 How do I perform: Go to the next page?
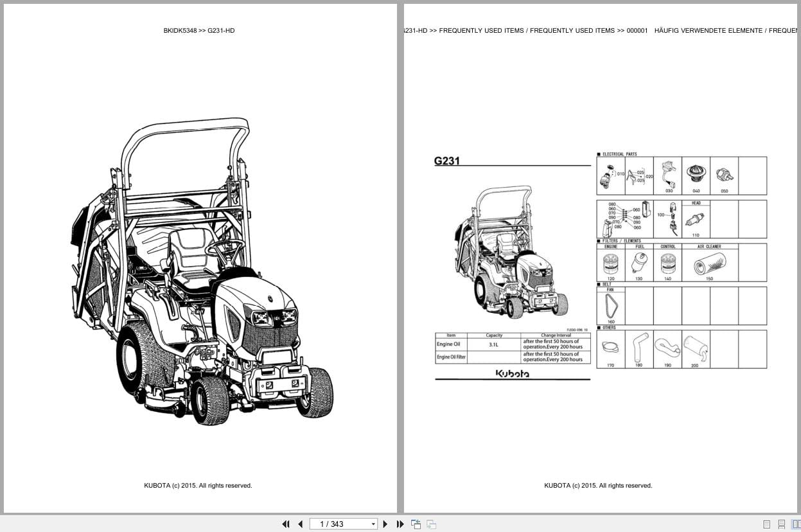click(x=385, y=524)
